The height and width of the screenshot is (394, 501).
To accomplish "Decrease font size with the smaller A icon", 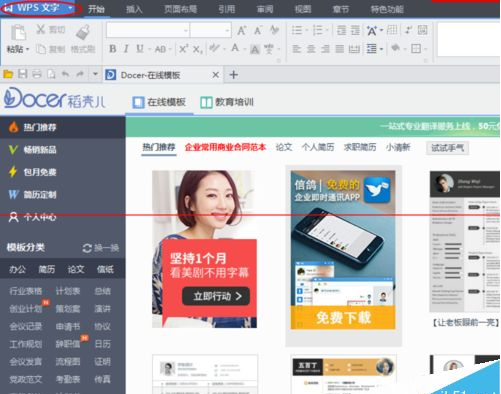I will point(258,31).
